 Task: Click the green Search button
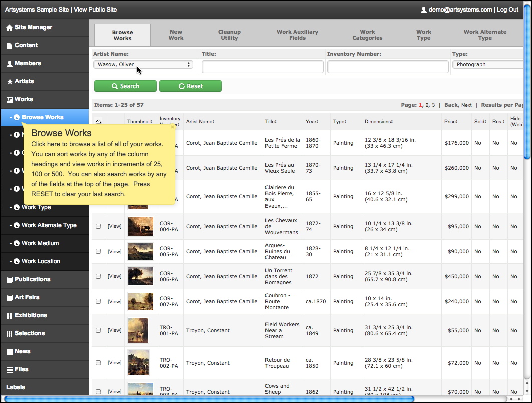coord(126,86)
